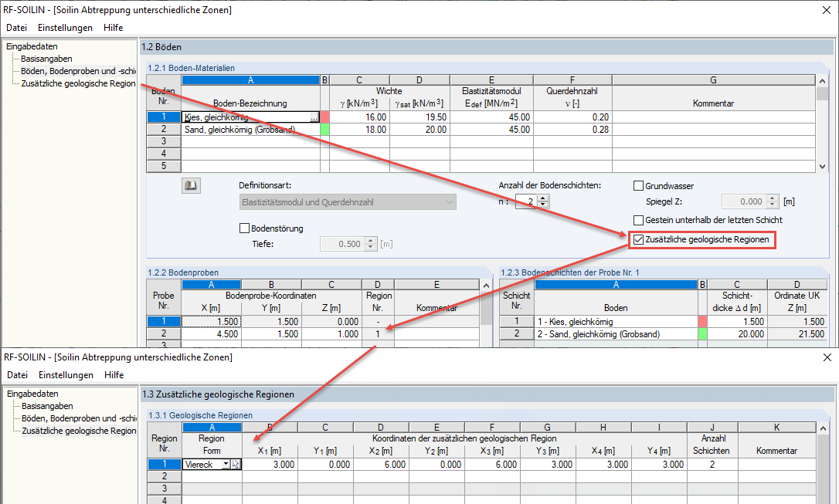Close the lower RF-SOILIN window
This screenshot has height=504, width=839.
click(827, 357)
